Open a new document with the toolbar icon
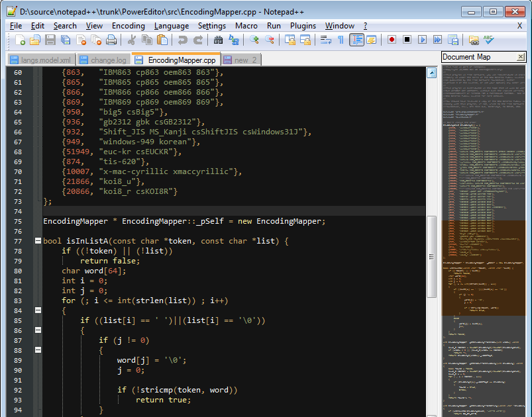Viewport: 532px width, 417px height. click(21, 40)
